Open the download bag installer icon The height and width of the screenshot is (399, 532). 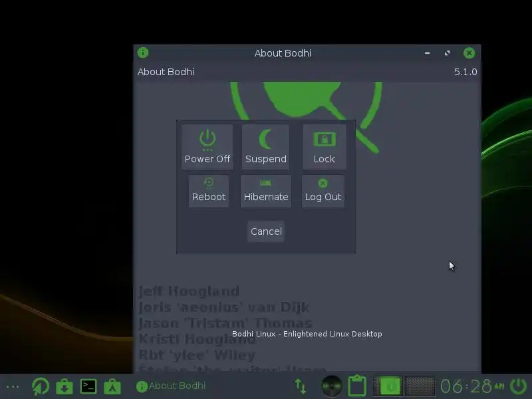pos(65,386)
